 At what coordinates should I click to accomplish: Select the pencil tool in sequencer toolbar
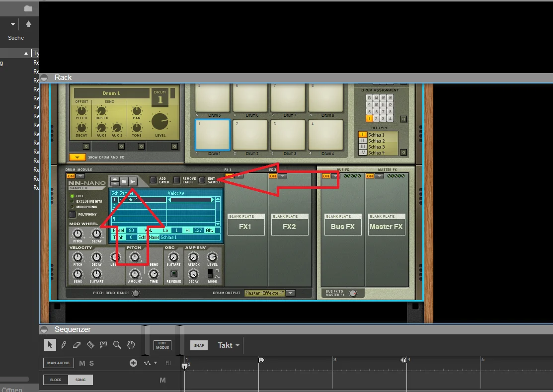point(64,345)
